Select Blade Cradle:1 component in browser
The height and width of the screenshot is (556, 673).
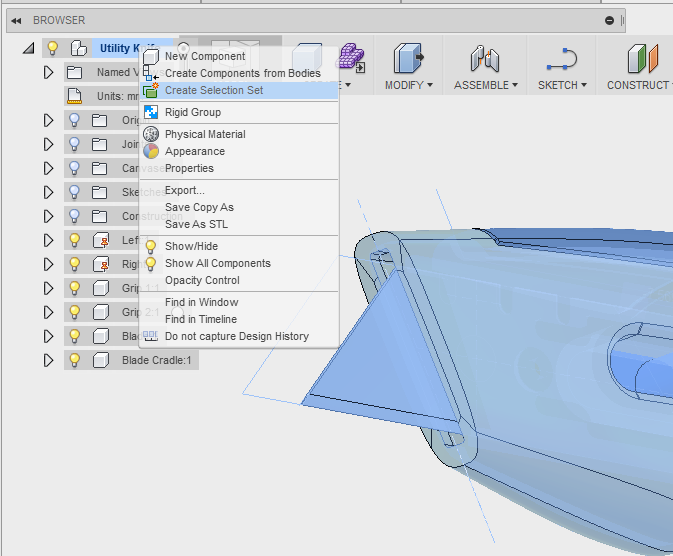tap(156, 360)
